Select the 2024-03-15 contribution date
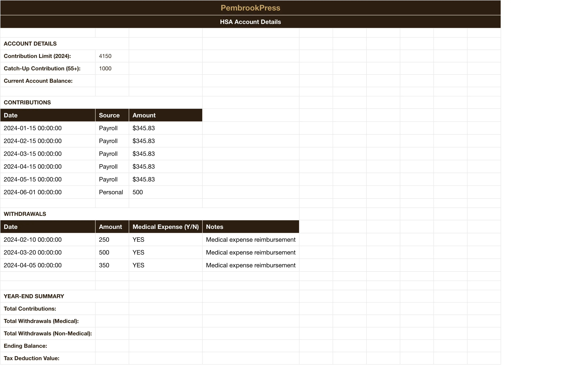 pos(48,154)
